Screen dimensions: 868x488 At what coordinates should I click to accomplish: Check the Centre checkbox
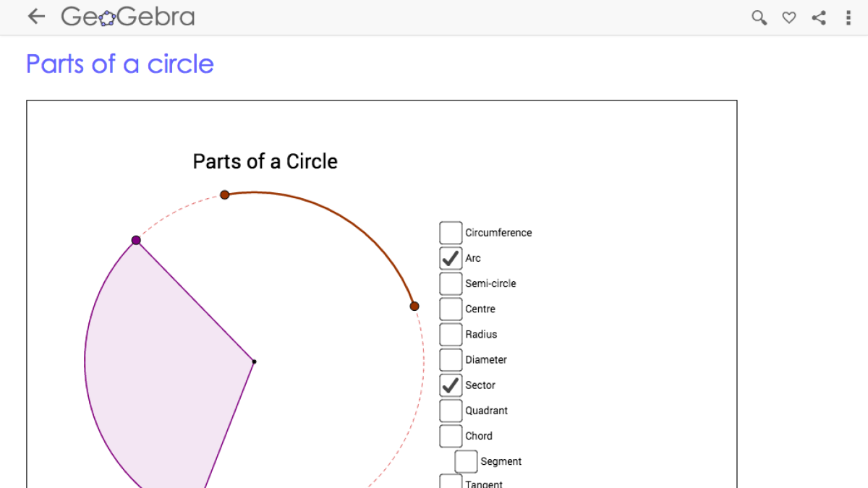coord(451,308)
